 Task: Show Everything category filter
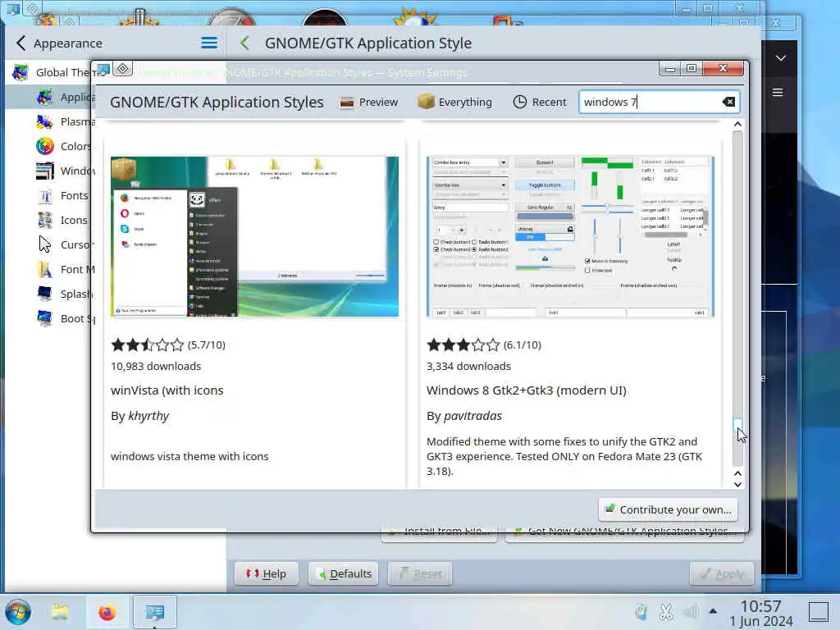click(x=454, y=102)
